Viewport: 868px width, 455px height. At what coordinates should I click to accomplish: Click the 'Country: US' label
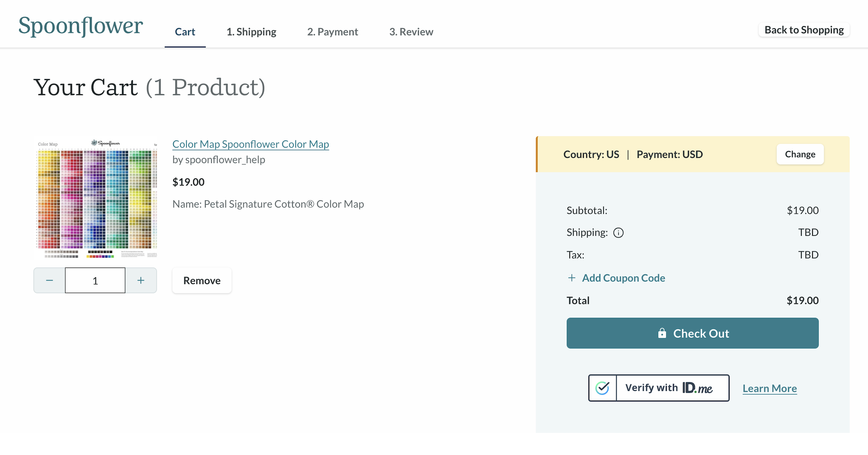coord(591,155)
